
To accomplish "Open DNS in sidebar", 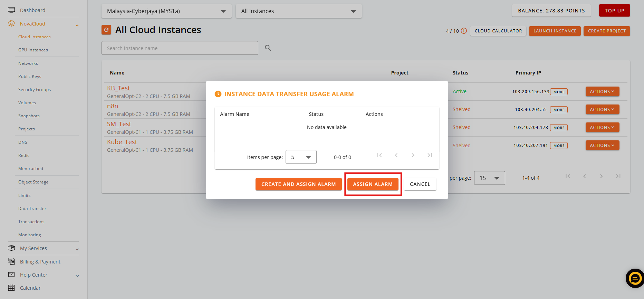I will coord(23,142).
